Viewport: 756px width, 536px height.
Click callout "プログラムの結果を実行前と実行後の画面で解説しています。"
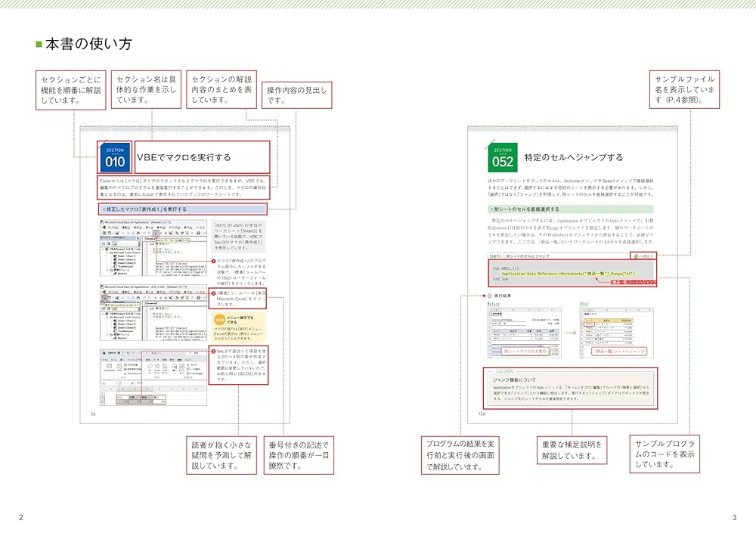[x=460, y=455]
